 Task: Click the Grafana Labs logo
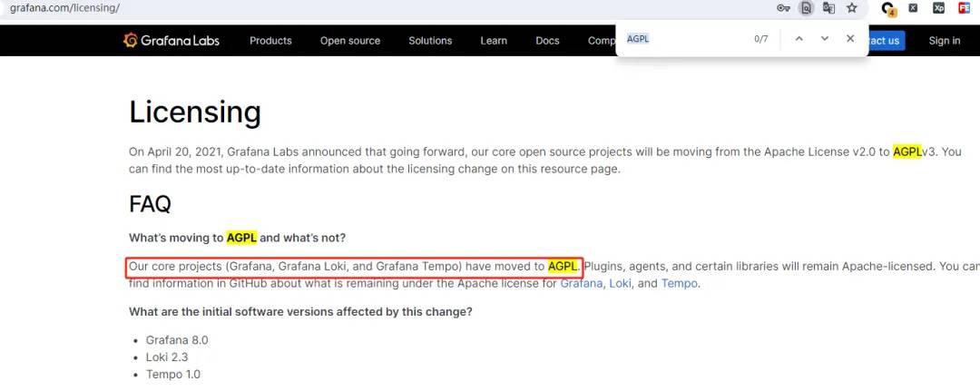171,41
